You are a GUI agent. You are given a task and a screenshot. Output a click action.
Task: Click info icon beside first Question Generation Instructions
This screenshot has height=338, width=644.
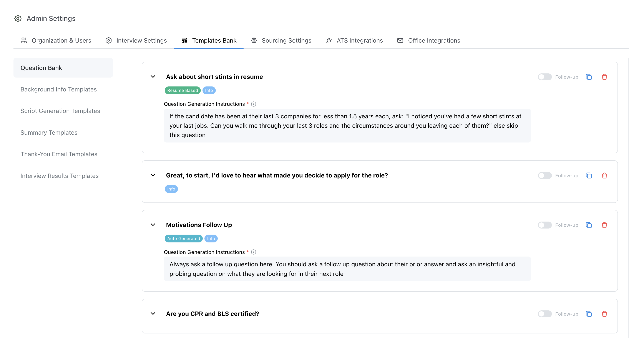(254, 104)
